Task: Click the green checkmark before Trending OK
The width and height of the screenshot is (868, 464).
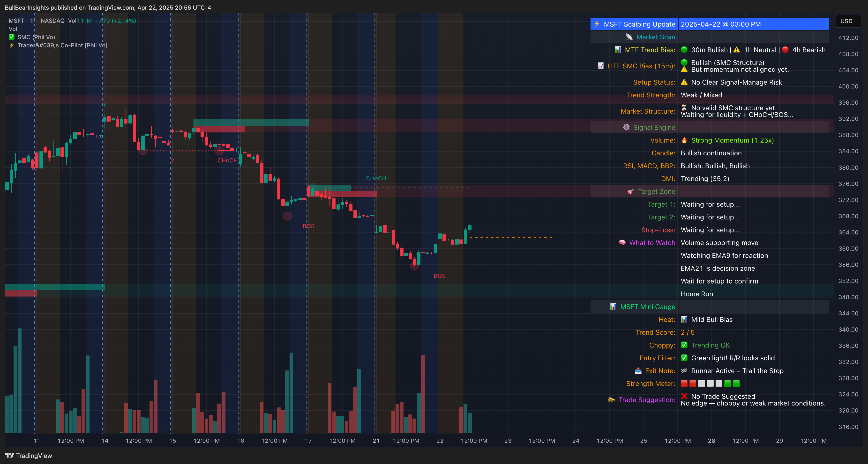Action: (684, 345)
